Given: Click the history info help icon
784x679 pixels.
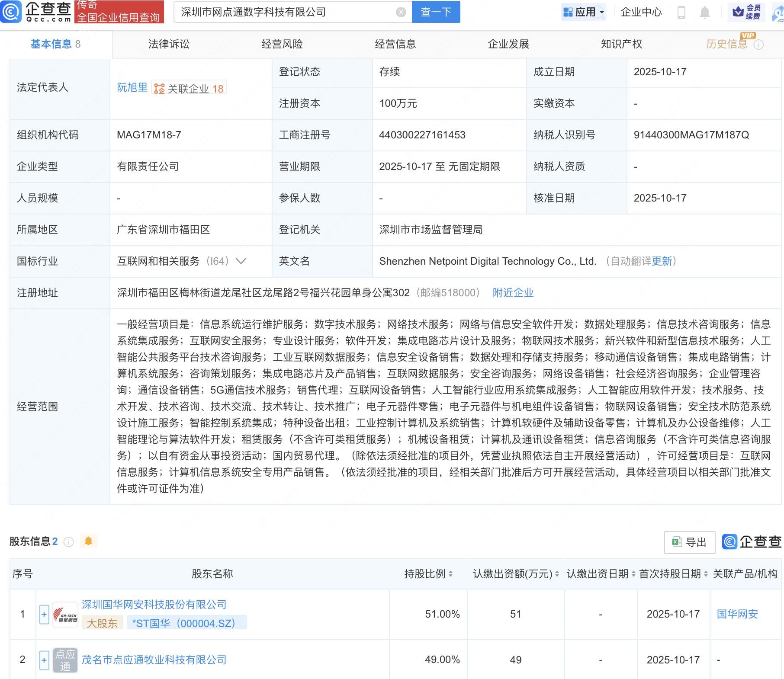Looking at the screenshot, I should click(758, 45).
